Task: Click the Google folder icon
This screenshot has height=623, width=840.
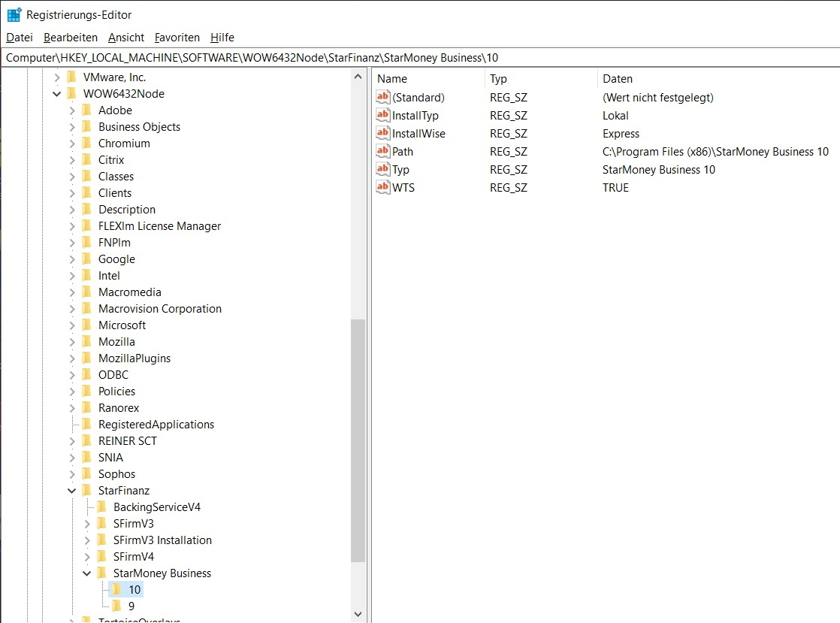Action: 87,259
